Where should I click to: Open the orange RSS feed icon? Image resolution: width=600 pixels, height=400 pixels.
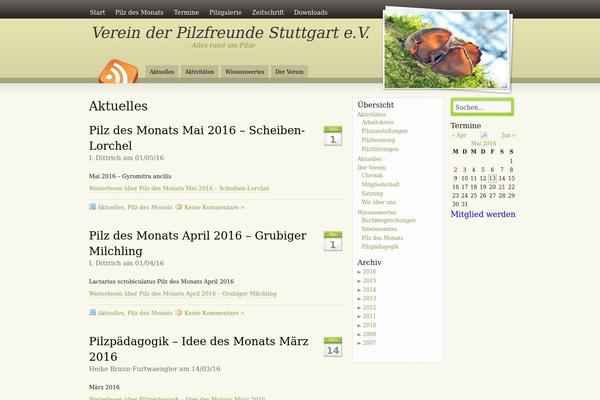click(x=118, y=72)
